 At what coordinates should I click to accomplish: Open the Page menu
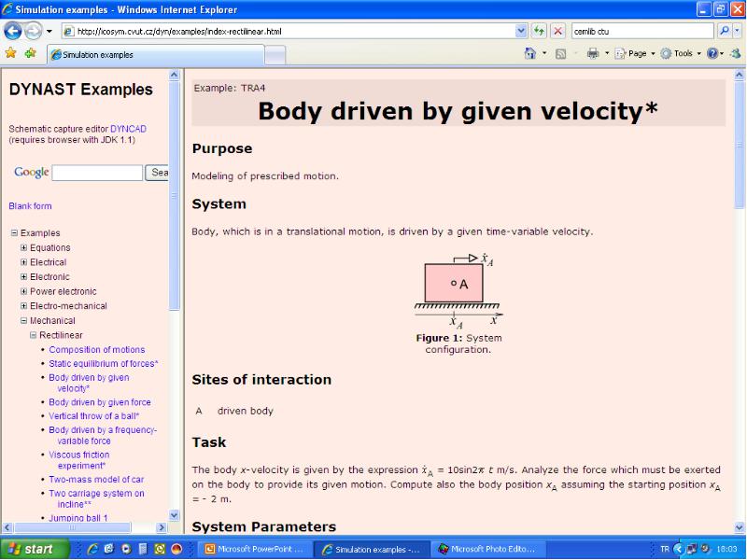635,54
